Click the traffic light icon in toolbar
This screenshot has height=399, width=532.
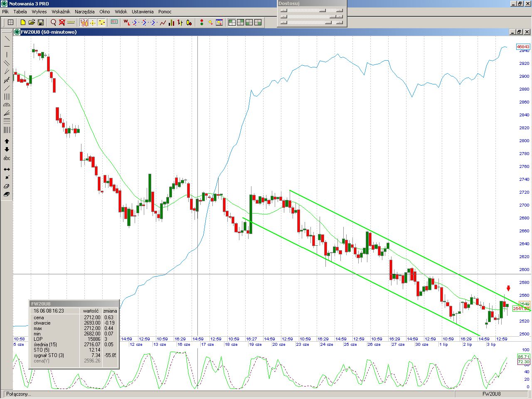tap(202, 22)
